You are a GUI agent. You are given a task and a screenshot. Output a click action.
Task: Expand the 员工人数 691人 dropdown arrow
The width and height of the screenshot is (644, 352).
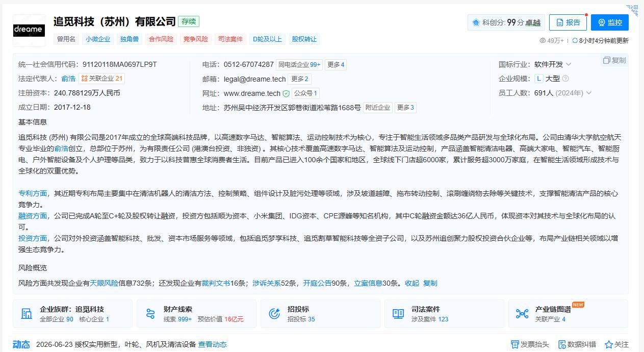point(589,93)
